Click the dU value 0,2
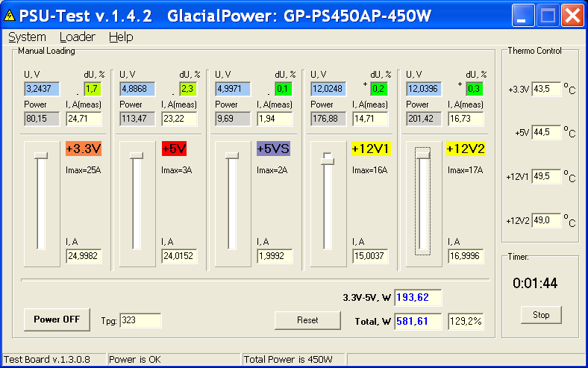Viewport: 588px width, 368px height. click(379, 89)
